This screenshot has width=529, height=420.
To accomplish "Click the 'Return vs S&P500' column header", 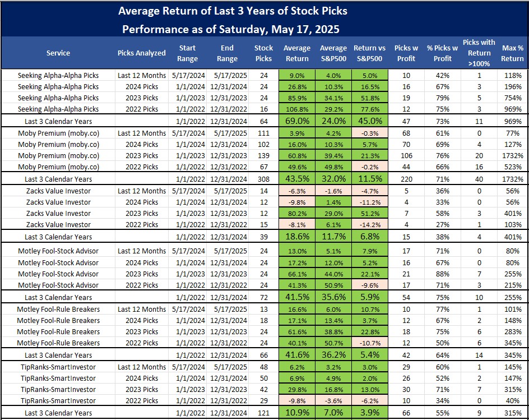I will (x=370, y=53).
